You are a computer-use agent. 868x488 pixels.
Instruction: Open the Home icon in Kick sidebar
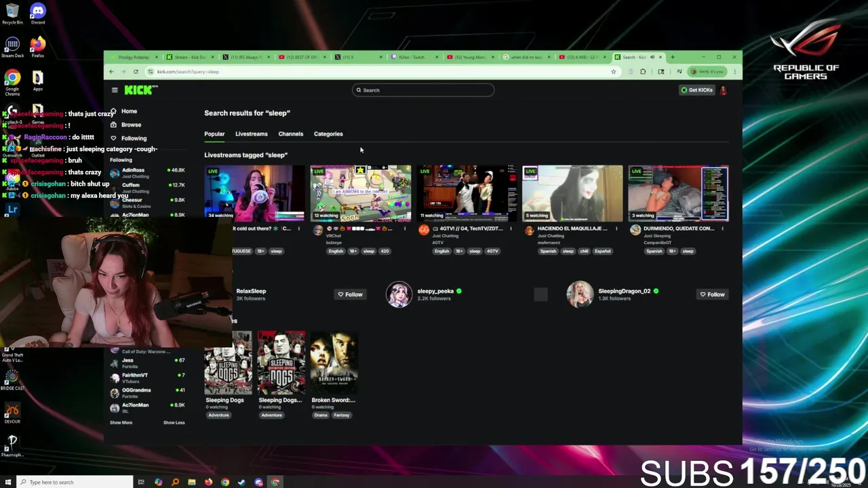[x=114, y=111]
